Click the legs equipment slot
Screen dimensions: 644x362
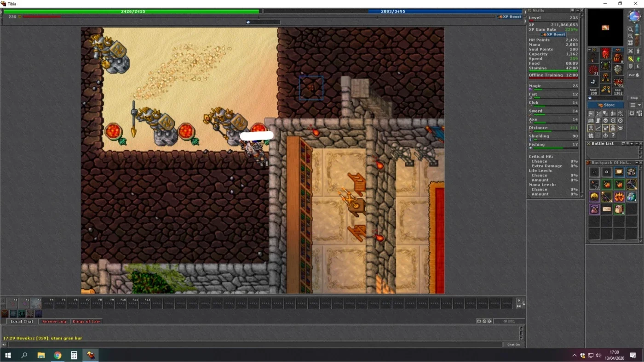point(605,77)
